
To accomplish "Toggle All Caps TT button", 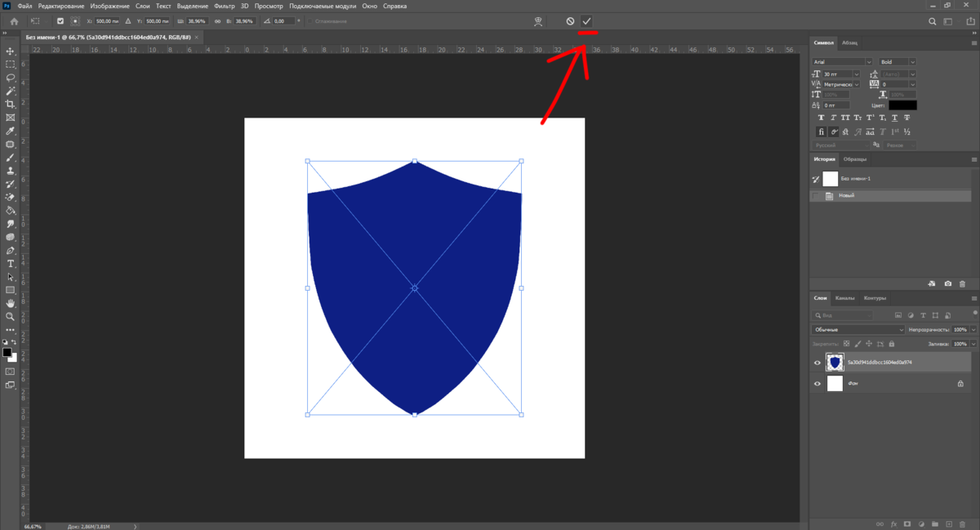I will [x=844, y=118].
